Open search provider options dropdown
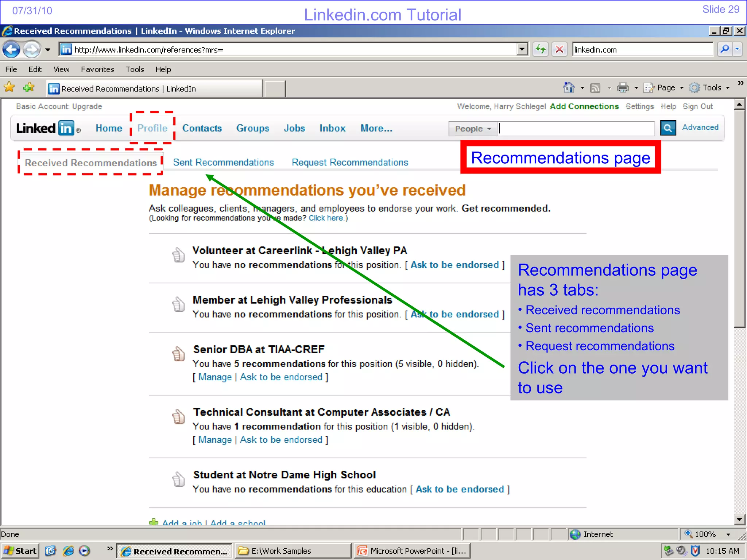The width and height of the screenshot is (747, 560). 738,49
